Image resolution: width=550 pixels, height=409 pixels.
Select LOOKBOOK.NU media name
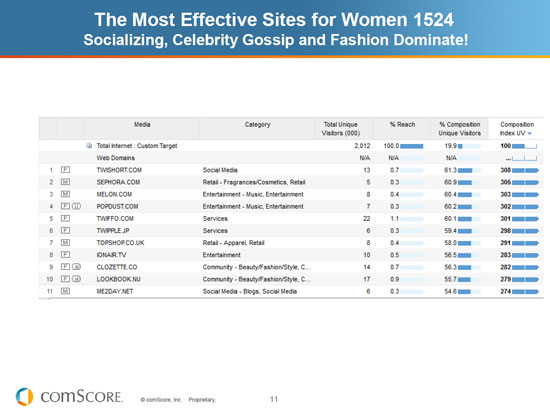pos(118,279)
